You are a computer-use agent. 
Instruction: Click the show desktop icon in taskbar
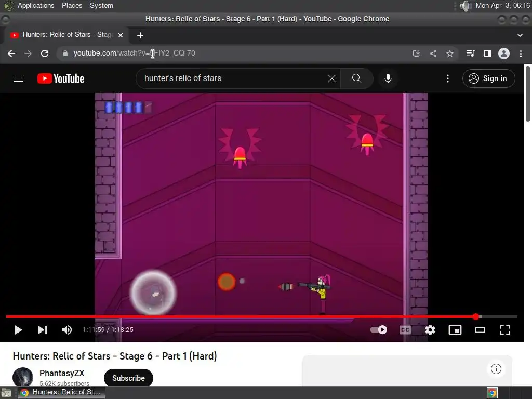pos(6,393)
